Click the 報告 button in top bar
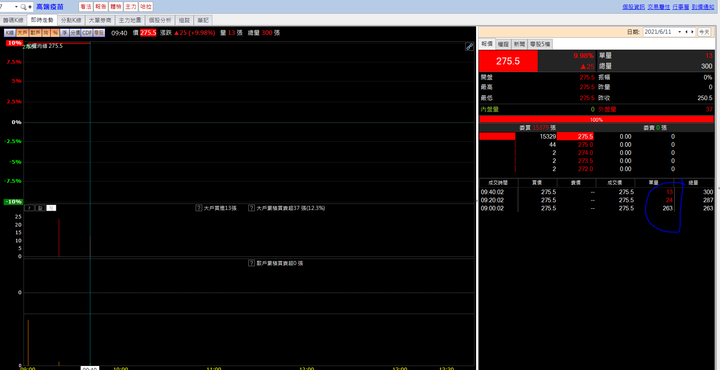Image resolution: width=720 pixels, height=370 pixels. pos(101,7)
